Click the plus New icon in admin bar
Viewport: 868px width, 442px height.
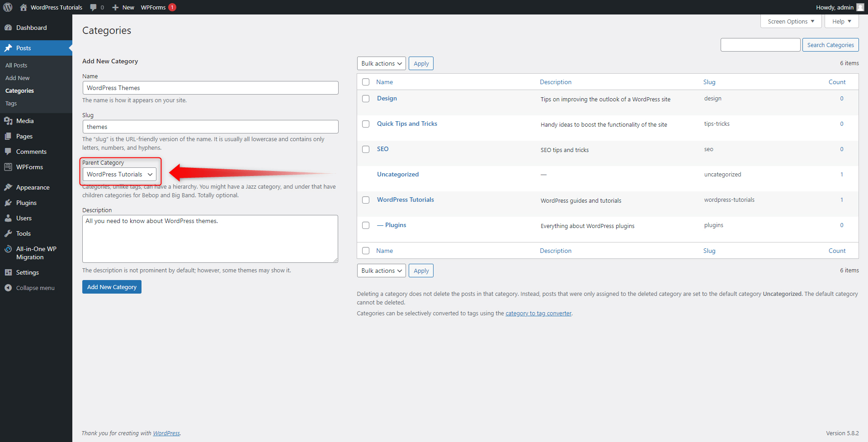pos(115,7)
